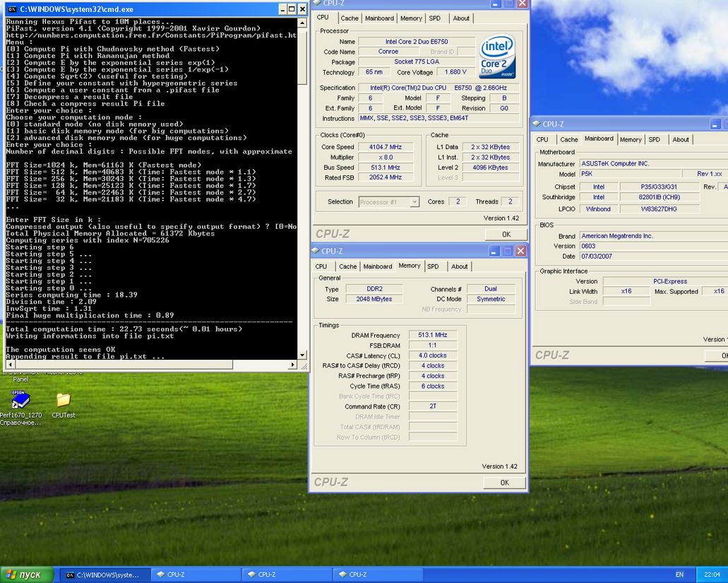Click OK in CPU-Z CPU window
The width and height of the screenshot is (728, 583).
click(x=506, y=234)
